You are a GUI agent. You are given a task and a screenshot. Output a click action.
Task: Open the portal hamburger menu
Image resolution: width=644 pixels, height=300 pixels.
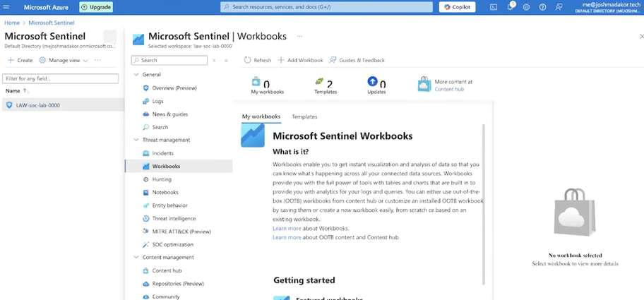(11, 7)
